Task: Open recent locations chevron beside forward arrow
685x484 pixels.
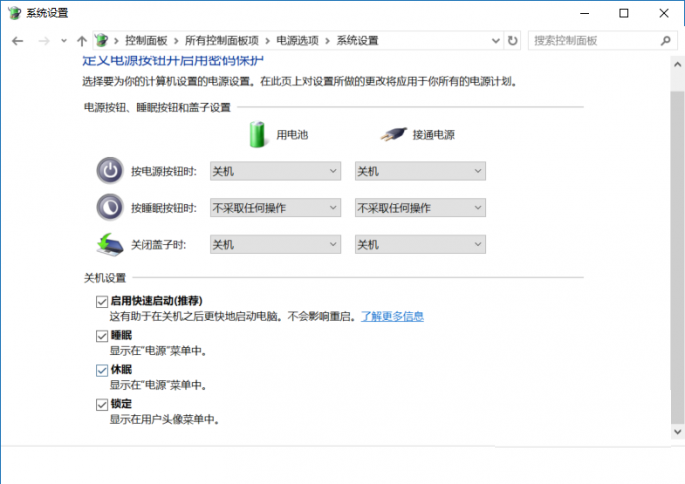Action: tap(64, 41)
